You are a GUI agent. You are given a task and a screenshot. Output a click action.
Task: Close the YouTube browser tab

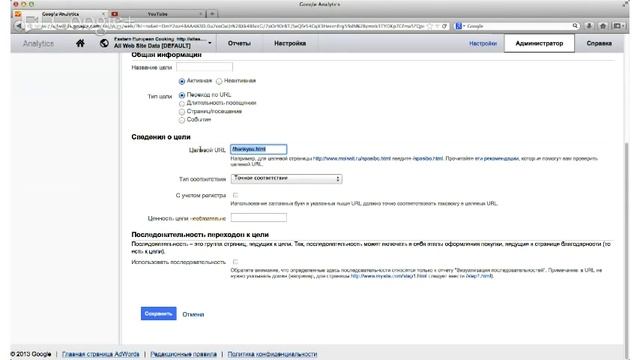[201, 14]
